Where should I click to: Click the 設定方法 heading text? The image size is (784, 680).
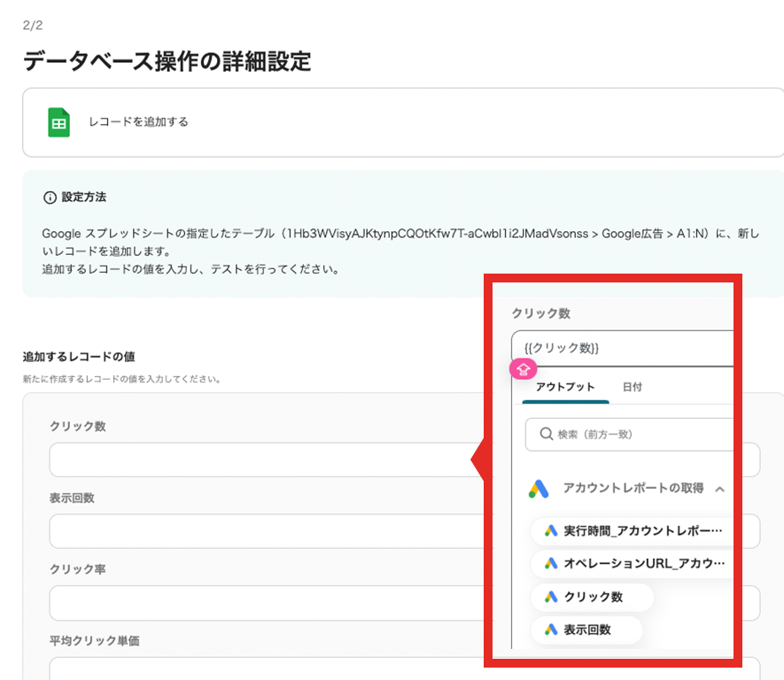pyautogui.click(x=84, y=197)
